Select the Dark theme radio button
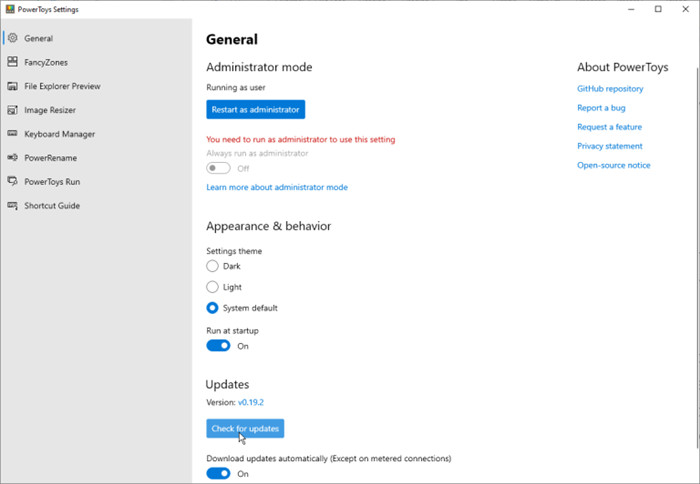Screen dimensions: 700x484 tap(212, 266)
